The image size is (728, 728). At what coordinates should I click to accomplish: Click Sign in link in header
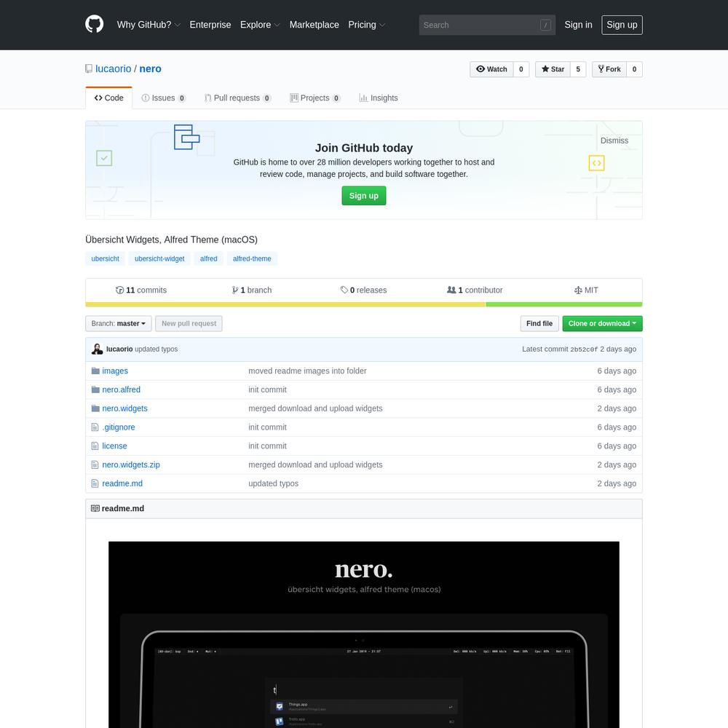coord(578,25)
